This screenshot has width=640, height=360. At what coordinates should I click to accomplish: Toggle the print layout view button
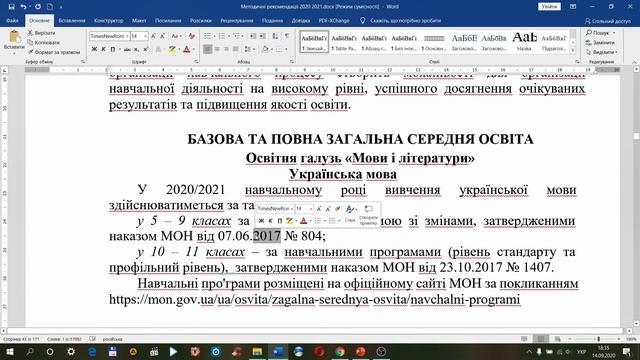[540, 339]
